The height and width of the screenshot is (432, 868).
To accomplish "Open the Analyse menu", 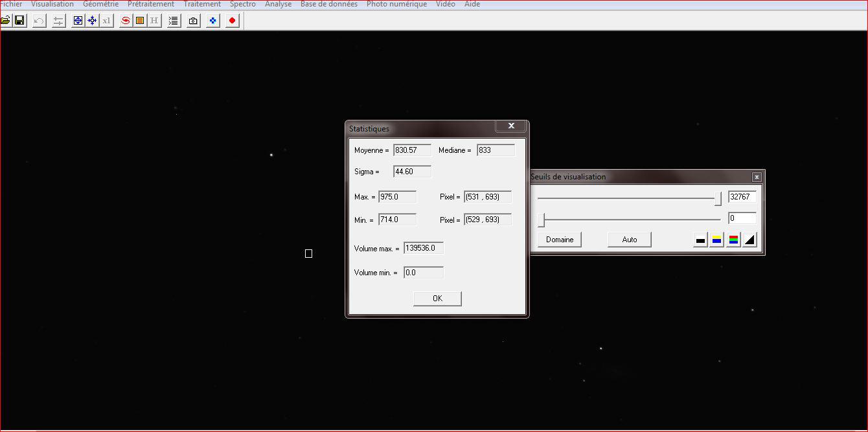I will pos(278,5).
